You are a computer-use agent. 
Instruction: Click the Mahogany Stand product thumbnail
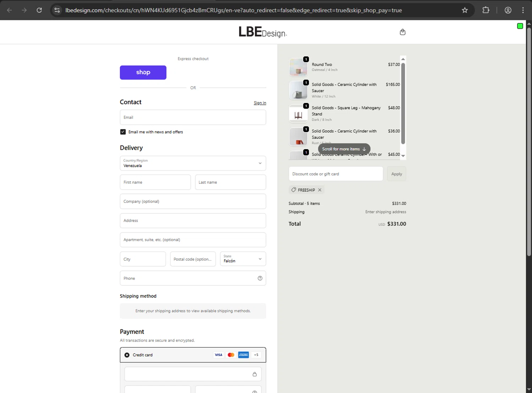(x=298, y=114)
